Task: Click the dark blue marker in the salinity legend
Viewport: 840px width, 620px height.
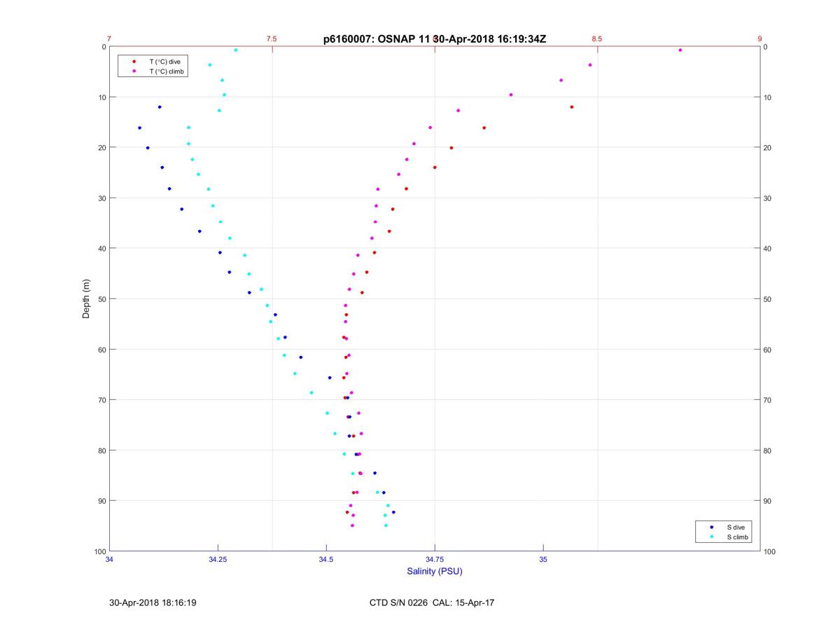Action: pos(711,527)
